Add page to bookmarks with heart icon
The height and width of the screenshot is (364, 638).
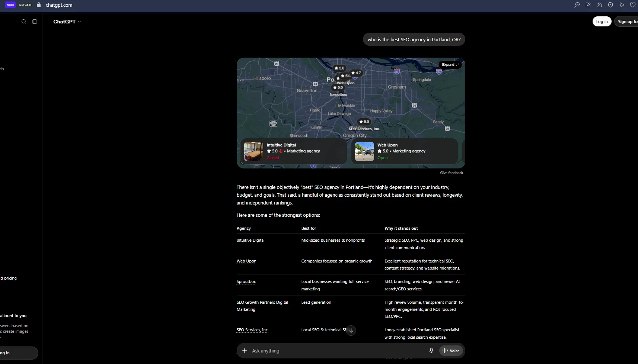coord(632,5)
